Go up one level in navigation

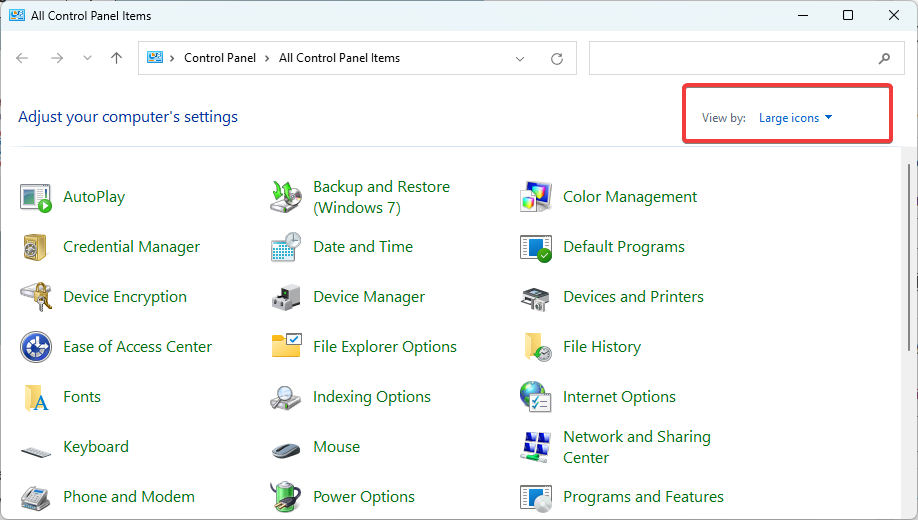tap(117, 58)
